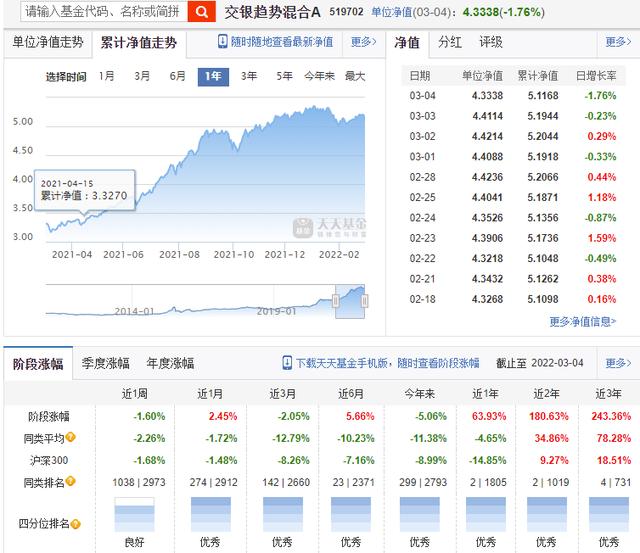Image resolution: width=640 pixels, height=553 pixels.
Task: Set chart time range to 1年
Action: [213, 77]
